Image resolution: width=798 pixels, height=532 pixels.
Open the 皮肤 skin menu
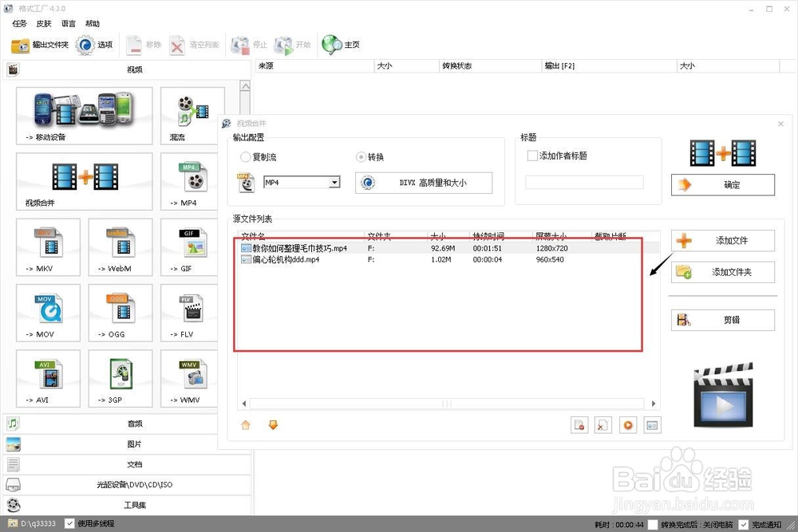click(44, 23)
